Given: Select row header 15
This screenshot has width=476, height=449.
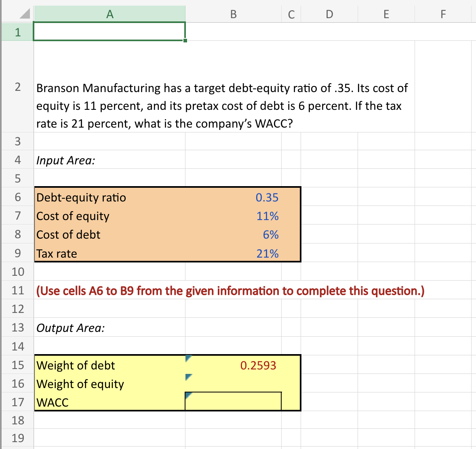Looking at the screenshot, I should tap(17, 365).
